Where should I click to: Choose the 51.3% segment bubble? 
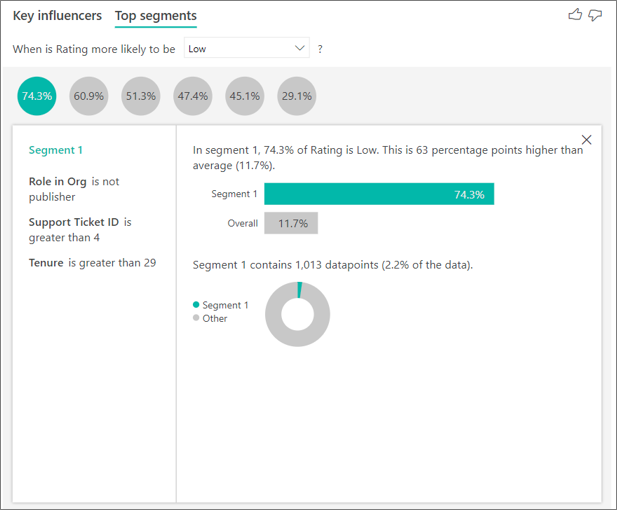coord(141,96)
